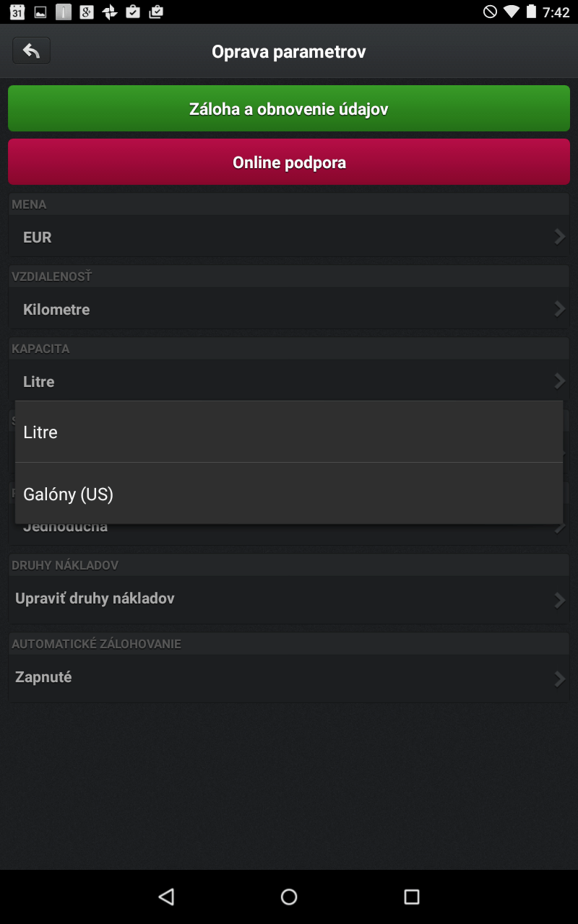Open Online podpora
Viewport: 578px width, 924px height.
point(289,162)
